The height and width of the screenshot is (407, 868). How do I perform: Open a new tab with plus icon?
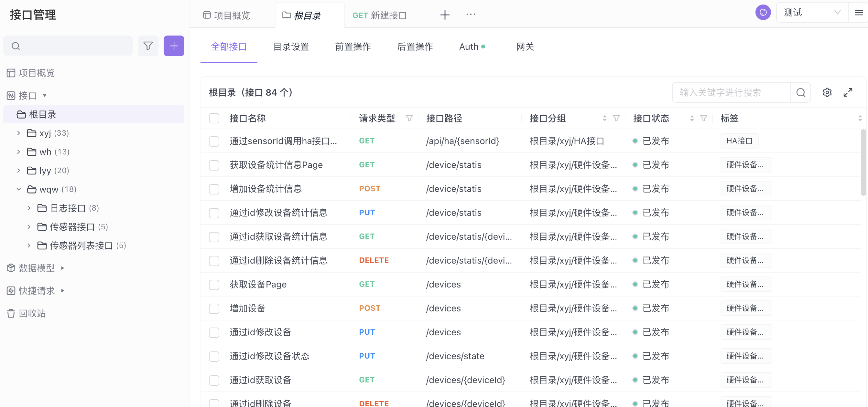tap(445, 15)
